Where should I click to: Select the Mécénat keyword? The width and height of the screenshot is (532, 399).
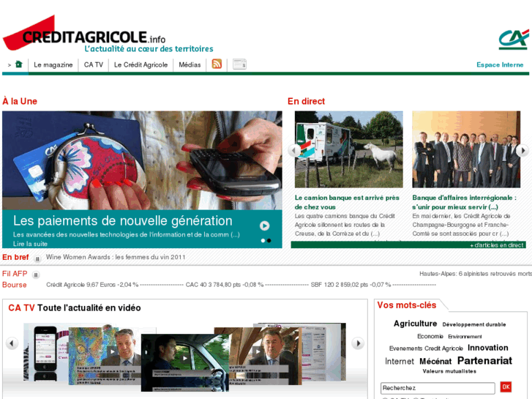tap(435, 362)
